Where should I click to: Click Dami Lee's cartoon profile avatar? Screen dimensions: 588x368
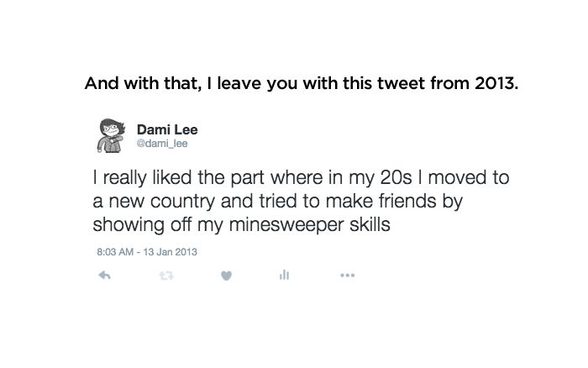click(109, 135)
